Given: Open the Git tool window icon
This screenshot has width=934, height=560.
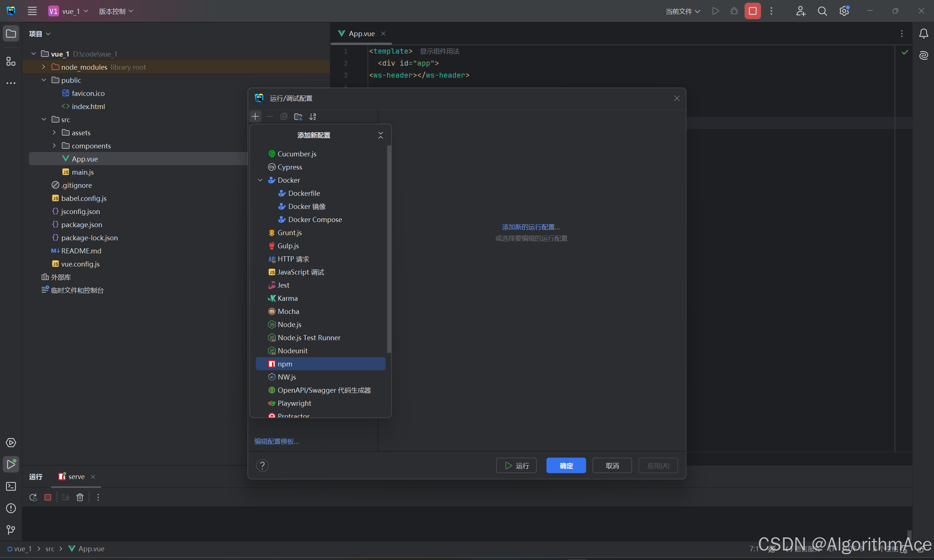Looking at the screenshot, I should (11, 530).
